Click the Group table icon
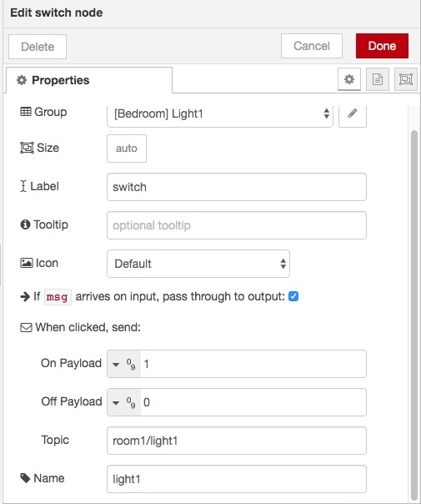Screen dimensions: 421x504 [x=26, y=112]
